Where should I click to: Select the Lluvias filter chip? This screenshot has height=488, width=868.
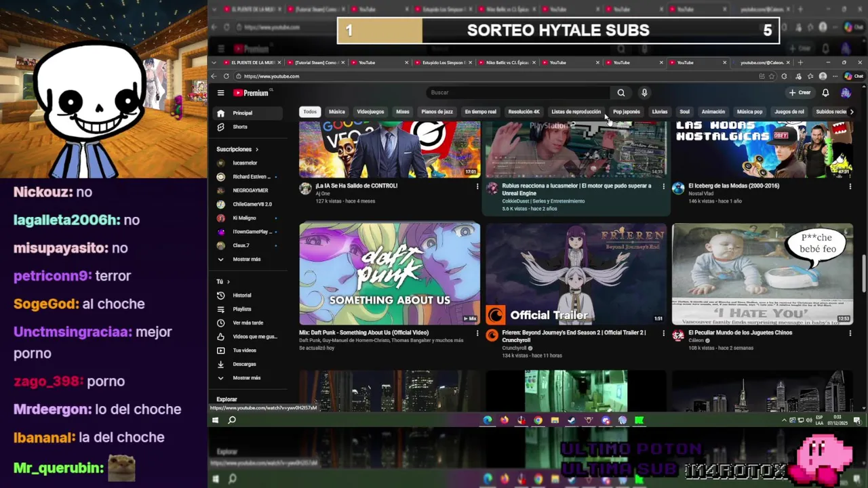click(660, 112)
